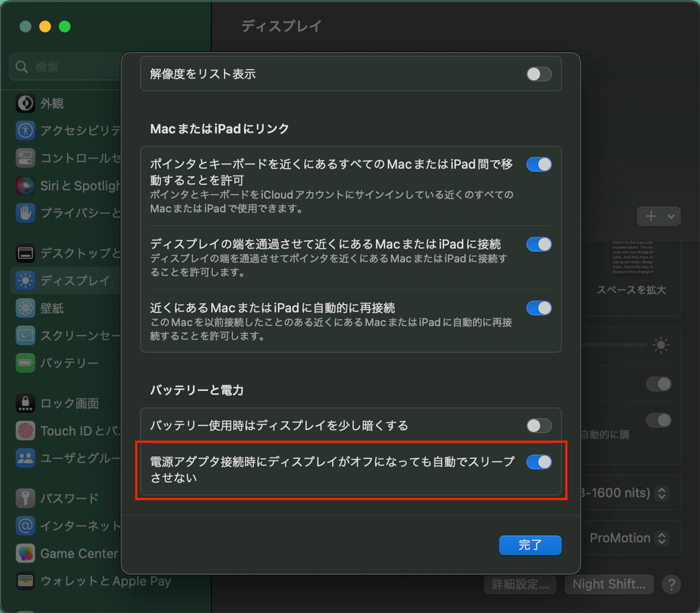The height and width of the screenshot is (613, 700).
Task: Click the ロック画面 lock icon
Action: click(x=25, y=403)
